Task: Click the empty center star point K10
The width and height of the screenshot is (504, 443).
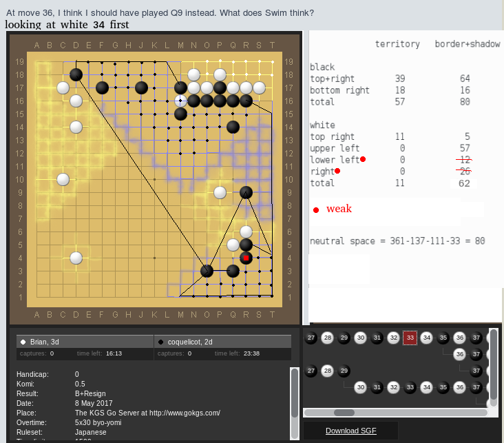Action: click(155, 179)
